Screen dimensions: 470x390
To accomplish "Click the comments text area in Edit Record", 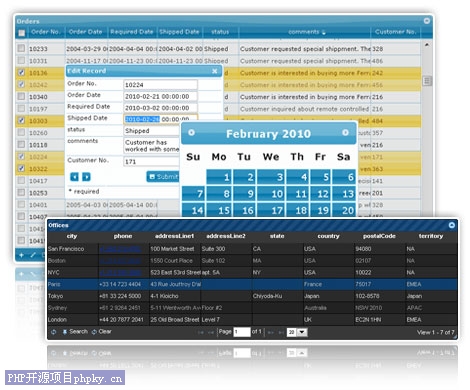I will pyautogui.click(x=152, y=146).
